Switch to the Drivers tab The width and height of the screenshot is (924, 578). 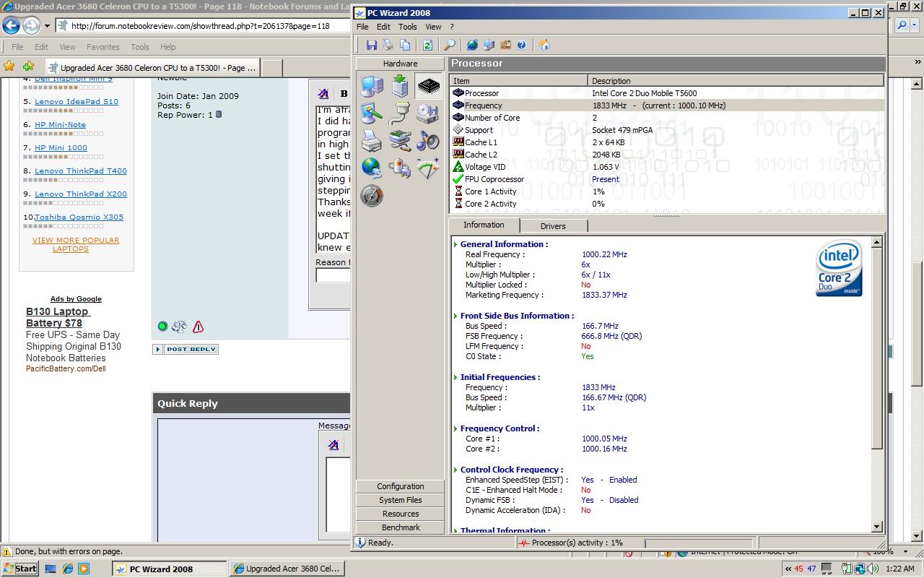pos(553,226)
